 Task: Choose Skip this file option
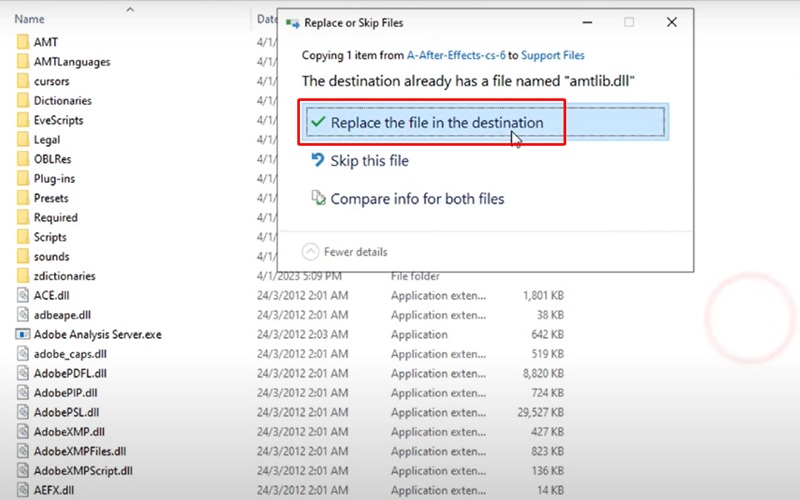coord(360,161)
